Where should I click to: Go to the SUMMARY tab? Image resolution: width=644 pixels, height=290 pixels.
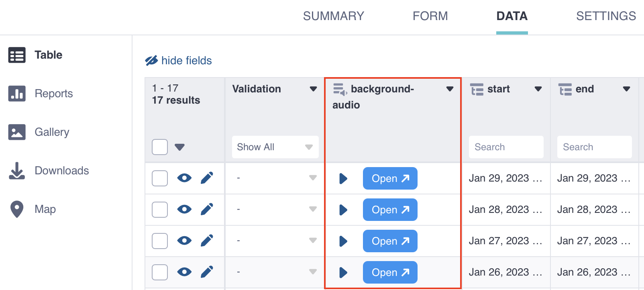(334, 16)
